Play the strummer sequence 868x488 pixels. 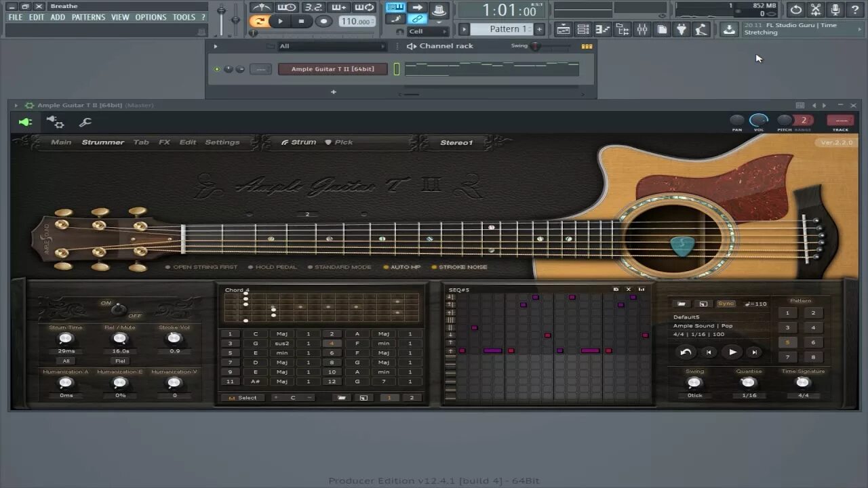point(732,352)
